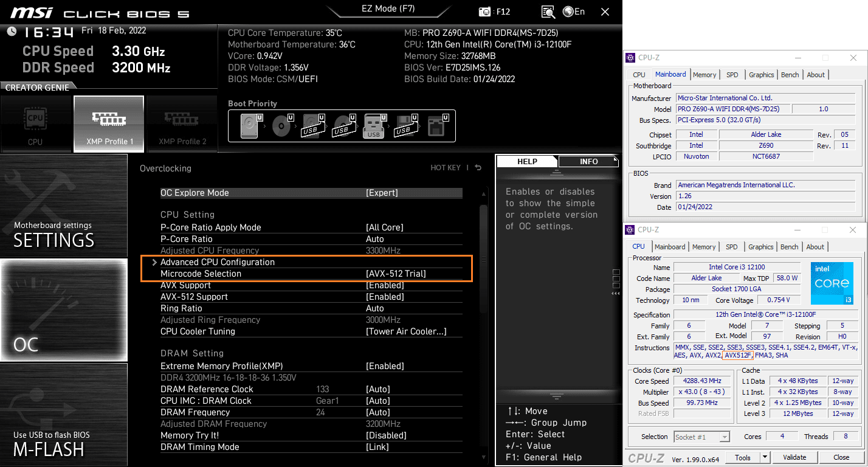Viewport: 868px width, 467px height.
Task: Open CPU Cooler Tuning Tower Air Cooler option
Action: [x=406, y=331]
